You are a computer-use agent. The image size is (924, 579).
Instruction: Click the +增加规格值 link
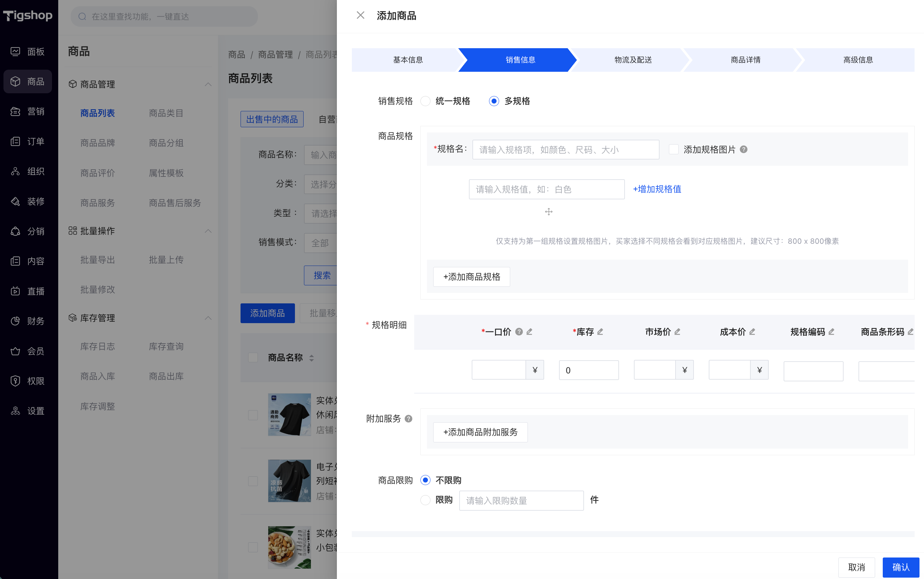click(x=657, y=189)
